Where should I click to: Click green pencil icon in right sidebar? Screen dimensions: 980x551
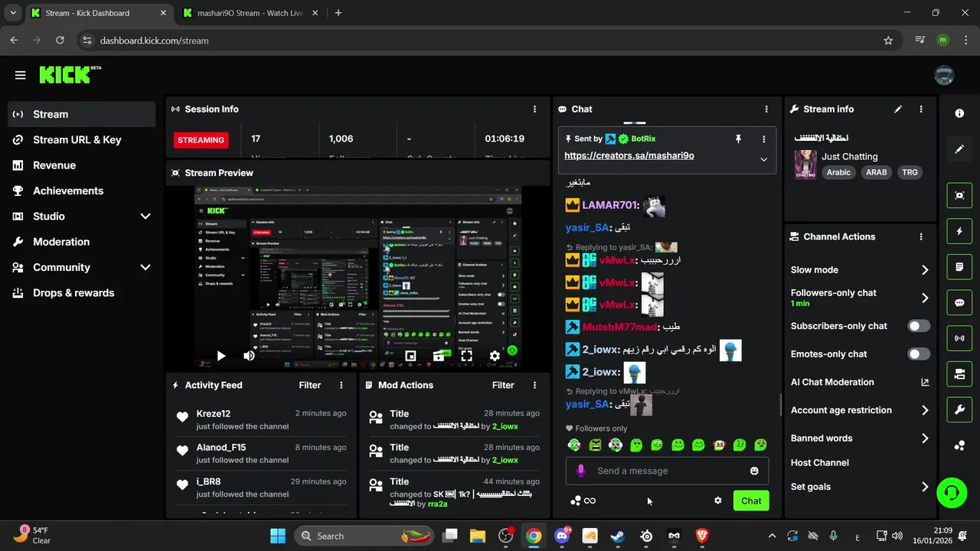[959, 149]
